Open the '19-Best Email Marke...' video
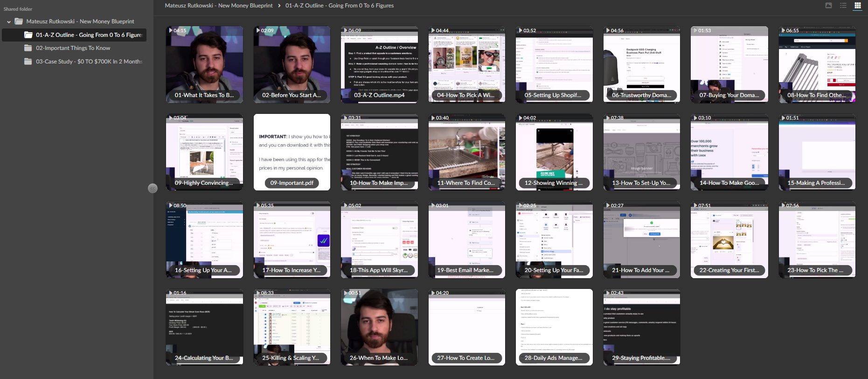Viewport: 868px width, 379px height. pos(467,239)
